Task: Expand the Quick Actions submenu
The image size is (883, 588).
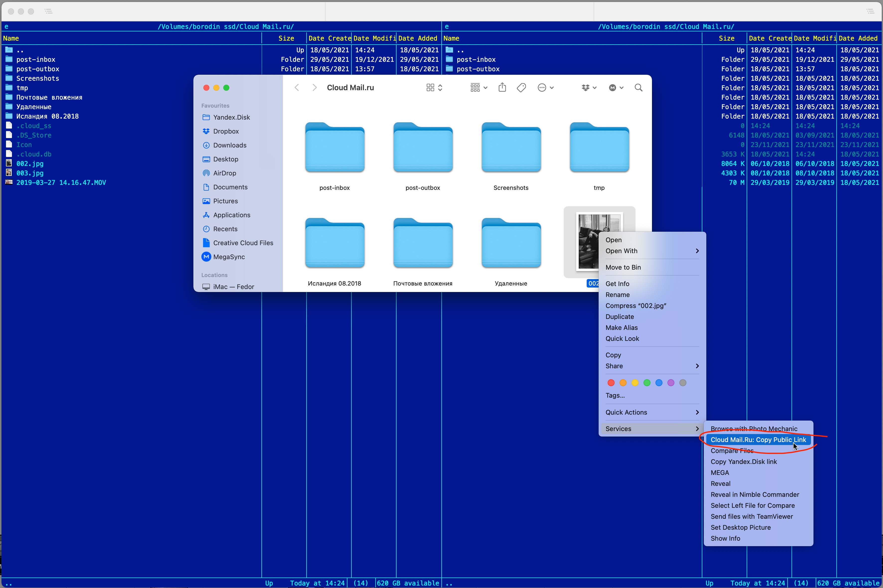Action: point(652,412)
